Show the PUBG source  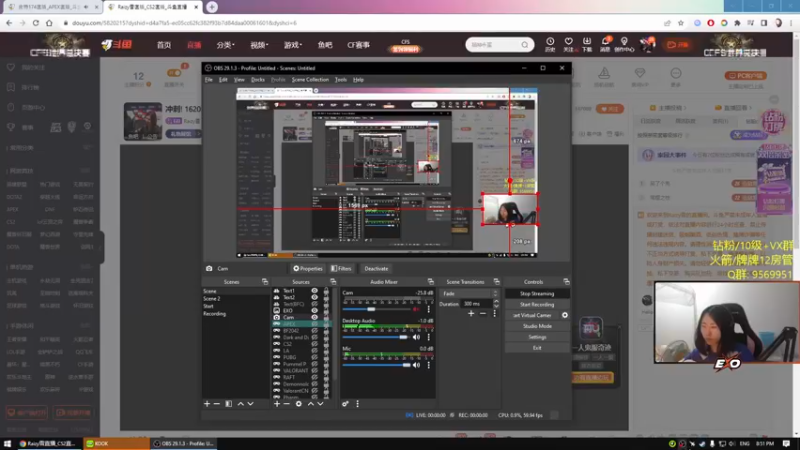[x=314, y=357]
